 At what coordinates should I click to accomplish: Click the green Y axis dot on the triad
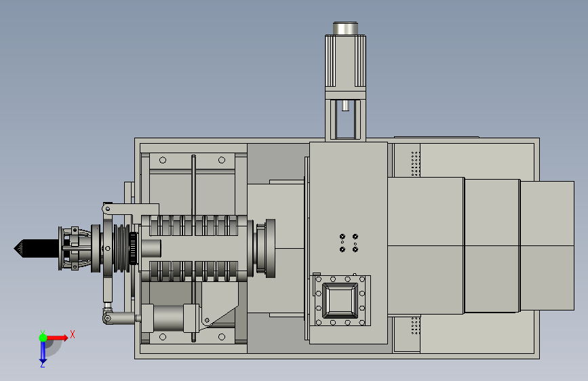tap(43, 338)
